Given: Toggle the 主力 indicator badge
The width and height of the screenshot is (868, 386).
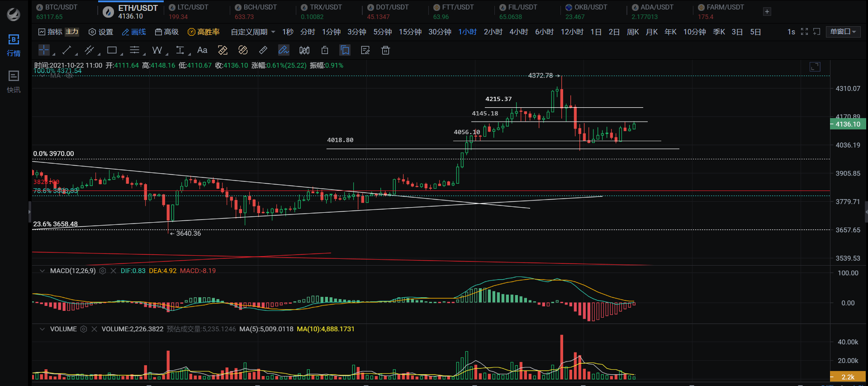Looking at the screenshot, I should click(72, 32).
